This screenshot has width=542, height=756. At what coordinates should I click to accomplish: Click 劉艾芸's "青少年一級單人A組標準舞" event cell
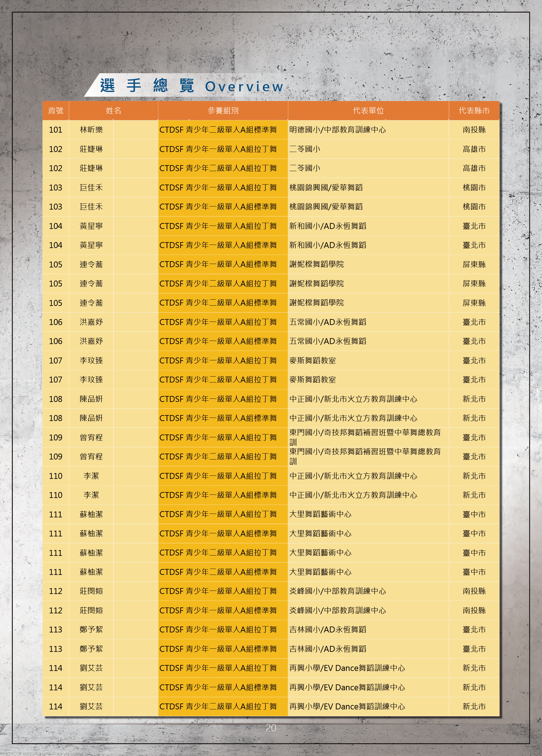(x=223, y=687)
